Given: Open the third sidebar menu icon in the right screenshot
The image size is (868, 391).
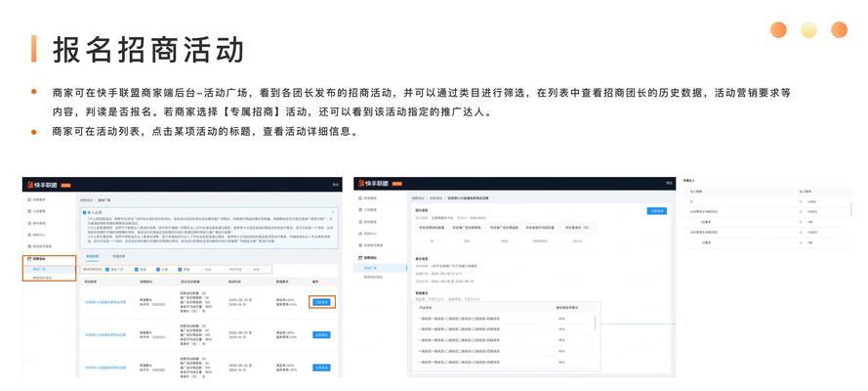Looking at the screenshot, I should (360, 222).
